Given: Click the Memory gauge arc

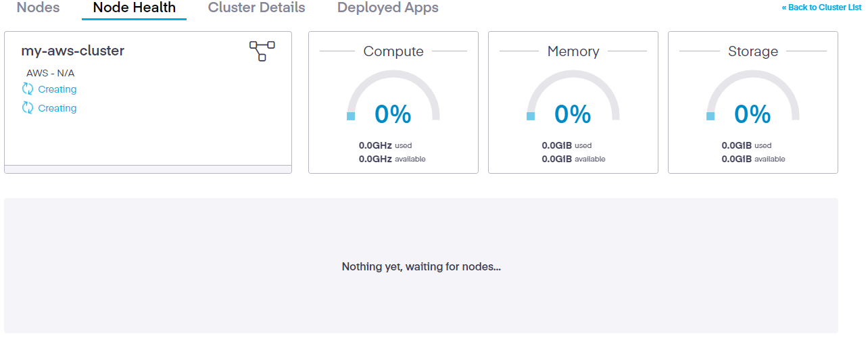Looking at the screenshot, I should [x=573, y=74].
